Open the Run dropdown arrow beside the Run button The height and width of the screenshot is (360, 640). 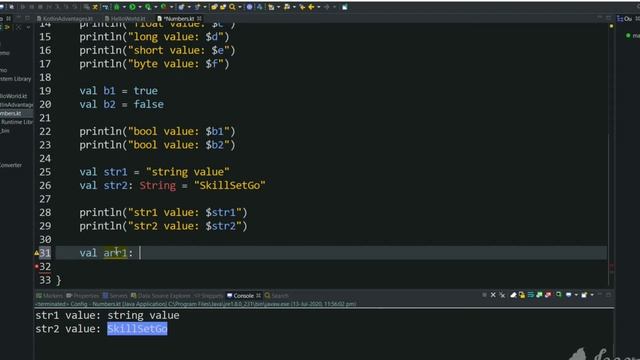[x=140, y=7]
